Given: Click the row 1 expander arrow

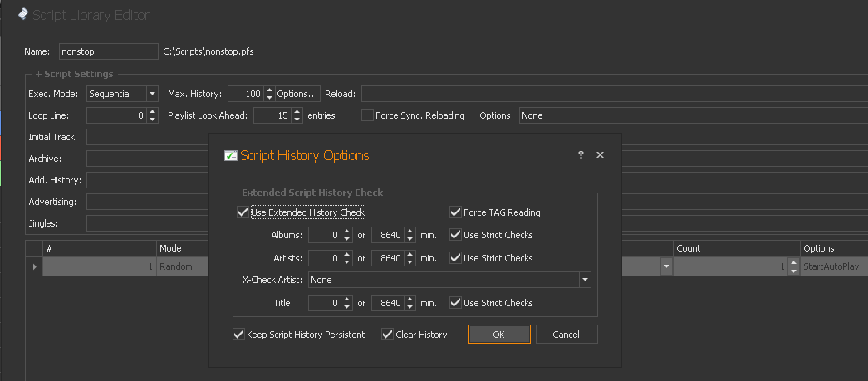Looking at the screenshot, I should 35,266.
